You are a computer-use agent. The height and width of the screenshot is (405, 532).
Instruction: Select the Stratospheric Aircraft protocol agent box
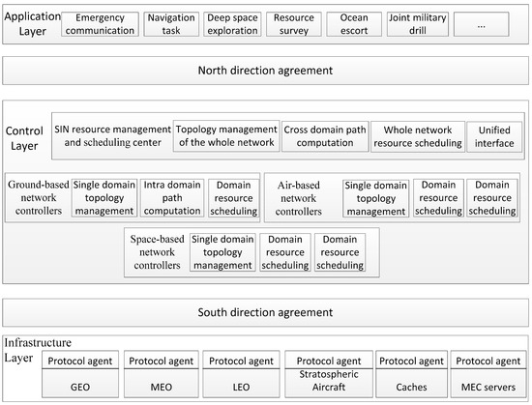tap(329, 374)
